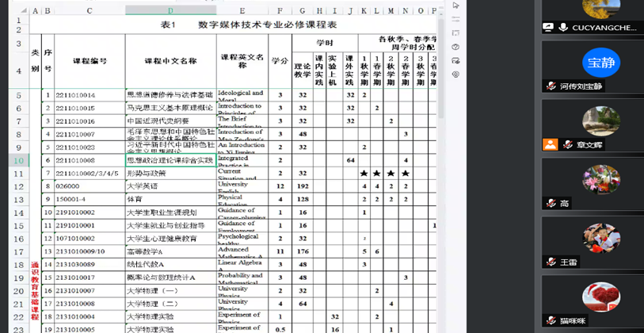Click the diamond-shaped icon in the WPS sidebar
The width and height of the screenshot is (644, 333).
point(455,75)
